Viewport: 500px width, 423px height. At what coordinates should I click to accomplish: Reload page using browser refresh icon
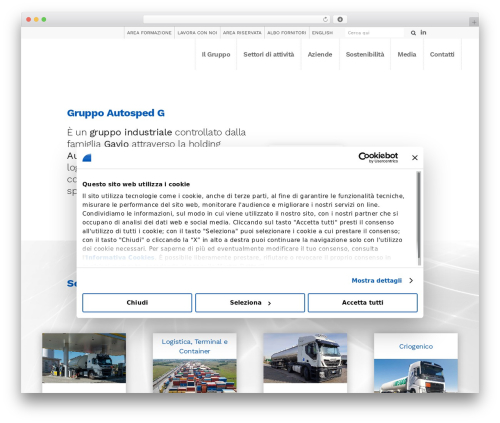[325, 19]
